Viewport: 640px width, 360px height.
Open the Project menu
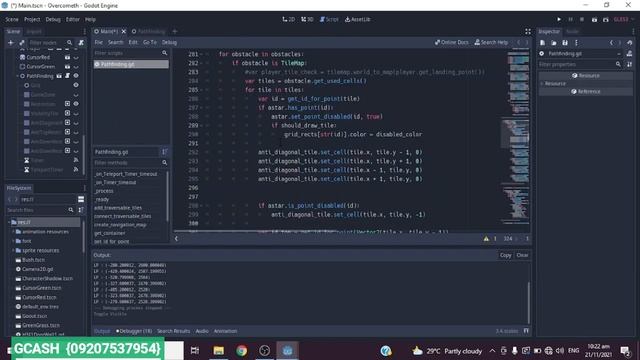(x=32, y=19)
